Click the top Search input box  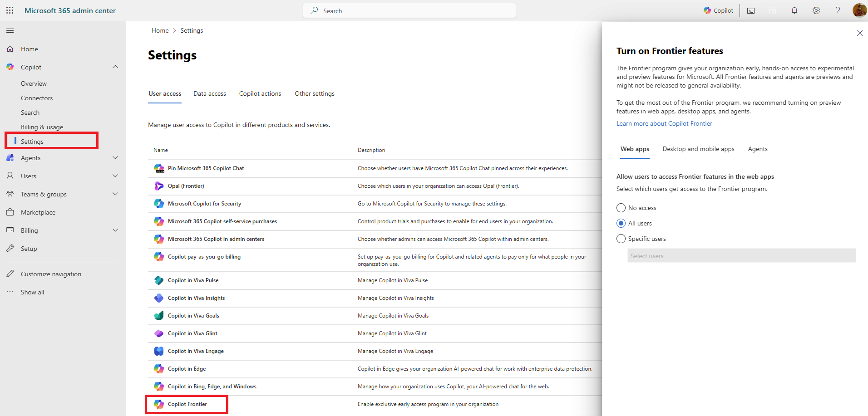click(409, 10)
